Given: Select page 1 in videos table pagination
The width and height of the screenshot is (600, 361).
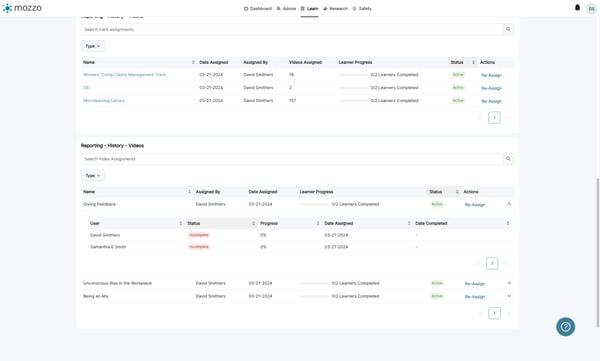Looking at the screenshot, I should click(x=494, y=313).
